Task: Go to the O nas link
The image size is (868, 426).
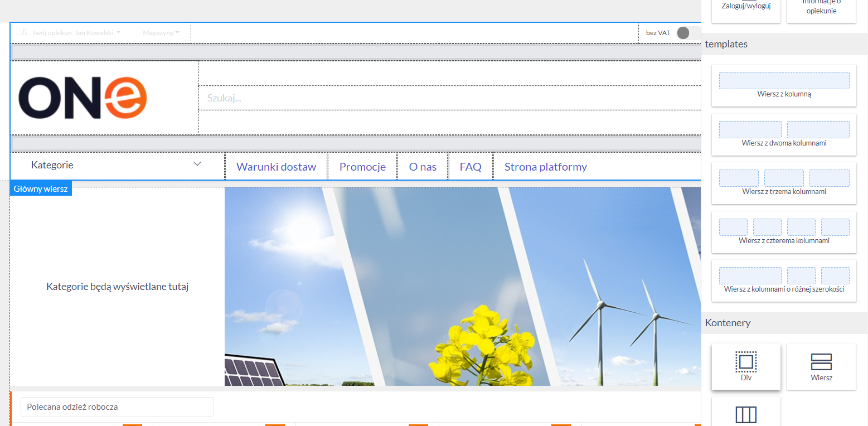Action: pyautogui.click(x=423, y=167)
